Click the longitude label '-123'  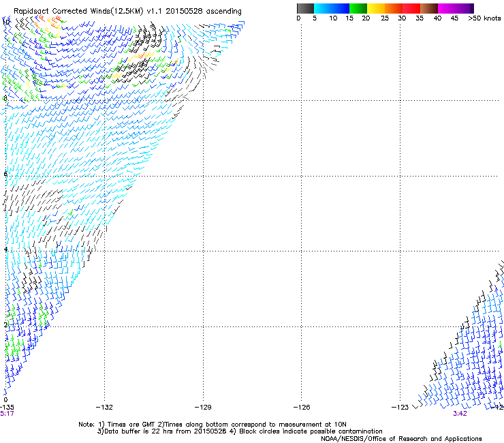coord(400,408)
